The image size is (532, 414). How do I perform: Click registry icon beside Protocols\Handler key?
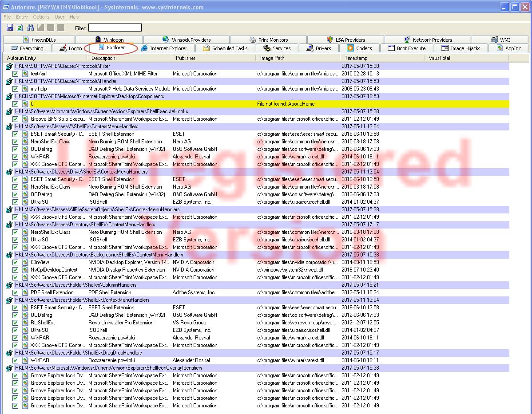(9, 81)
